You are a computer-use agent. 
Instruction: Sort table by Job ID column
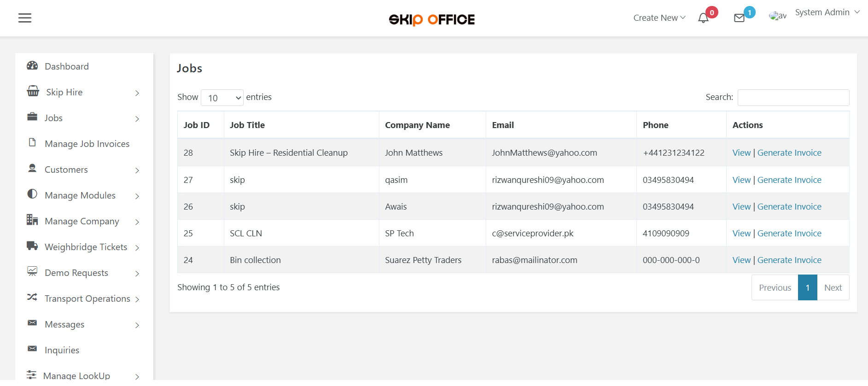(x=197, y=125)
